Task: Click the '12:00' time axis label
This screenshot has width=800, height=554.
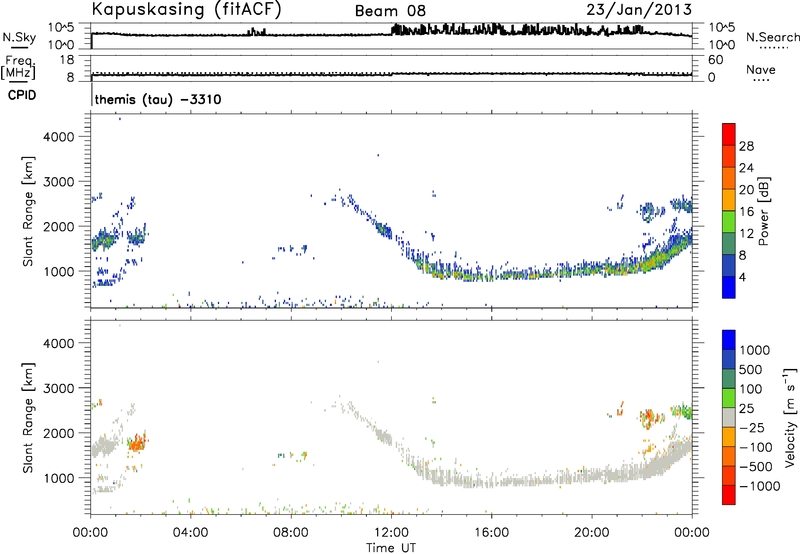Action: (391, 533)
